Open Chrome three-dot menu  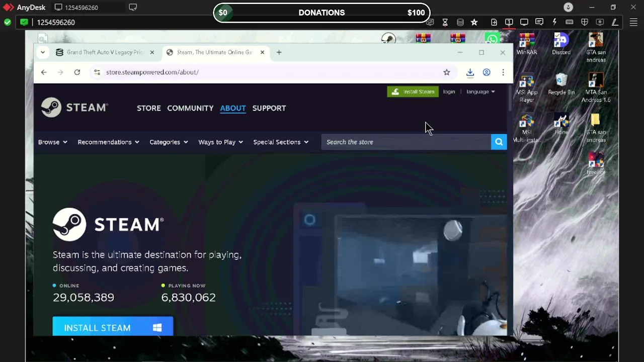click(503, 72)
